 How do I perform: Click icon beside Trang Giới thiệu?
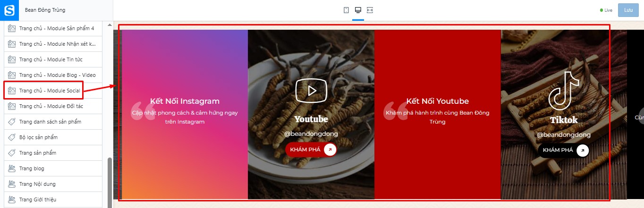point(12,200)
